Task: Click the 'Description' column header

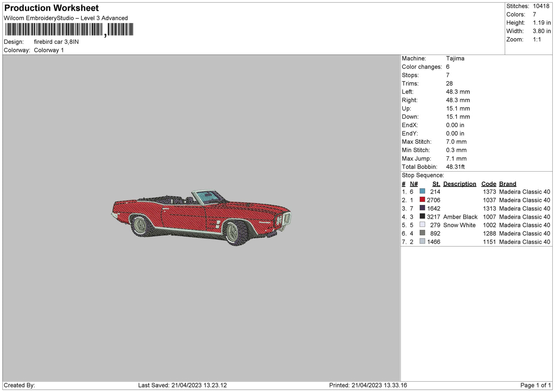Action: tap(460, 184)
